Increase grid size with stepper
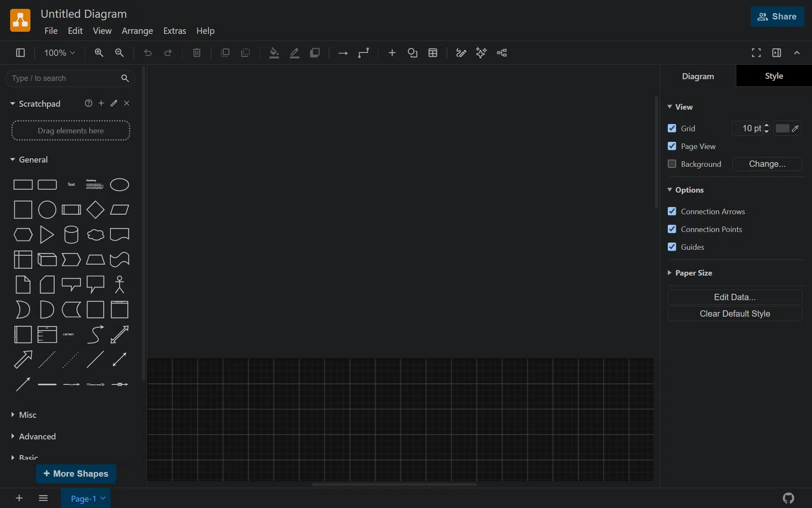The image size is (812, 508). [767, 125]
